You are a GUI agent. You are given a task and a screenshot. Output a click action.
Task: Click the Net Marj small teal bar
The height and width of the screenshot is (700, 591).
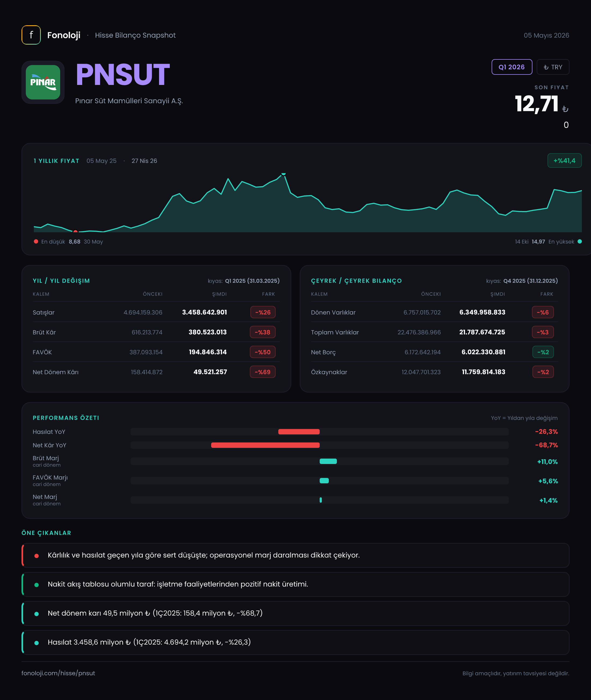(321, 500)
